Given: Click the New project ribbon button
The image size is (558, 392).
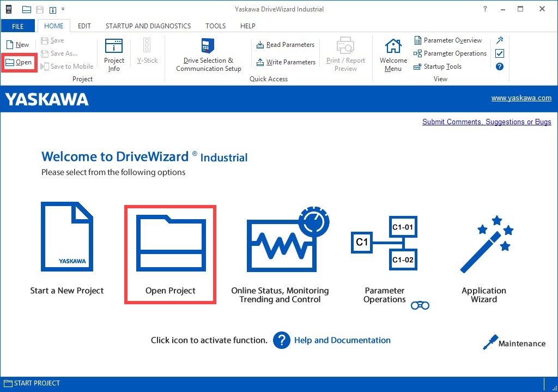Looking at the screenshot, I should [18, 45].
